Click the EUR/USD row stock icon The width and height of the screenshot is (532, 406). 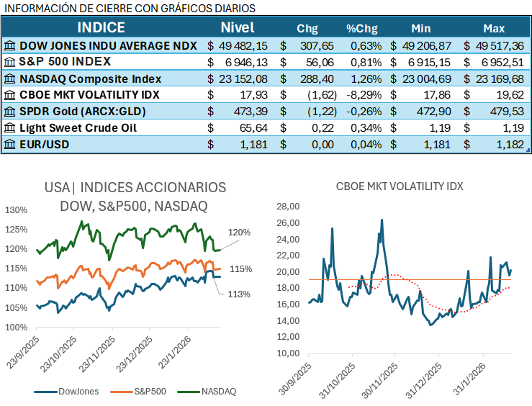pos(9,144)
